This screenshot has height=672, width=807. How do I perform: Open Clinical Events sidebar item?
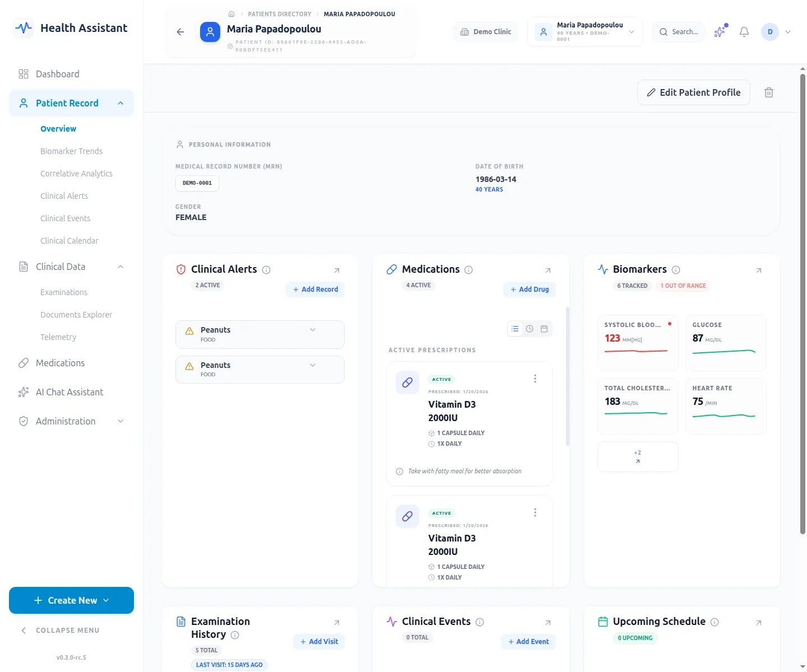(65, 218)
